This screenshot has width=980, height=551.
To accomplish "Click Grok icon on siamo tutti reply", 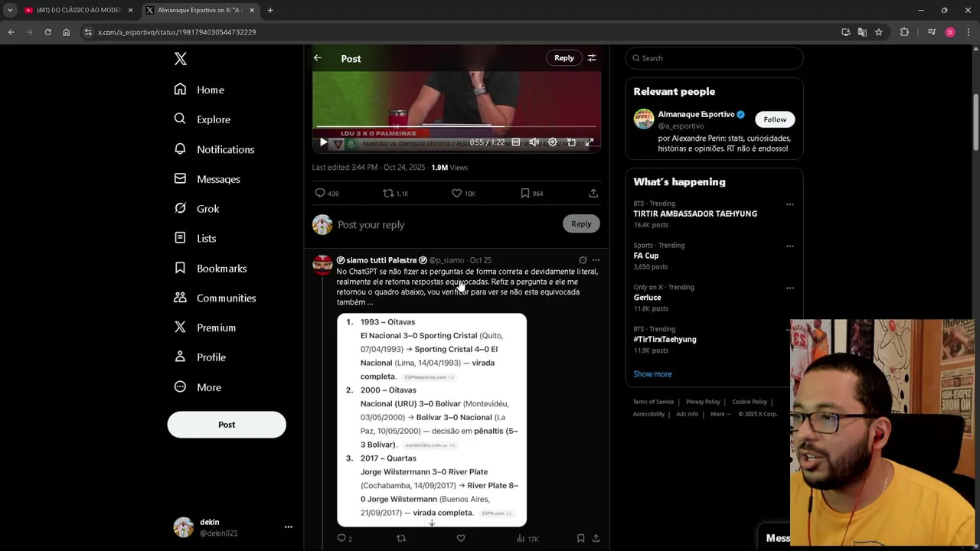I will coord(583,260).
